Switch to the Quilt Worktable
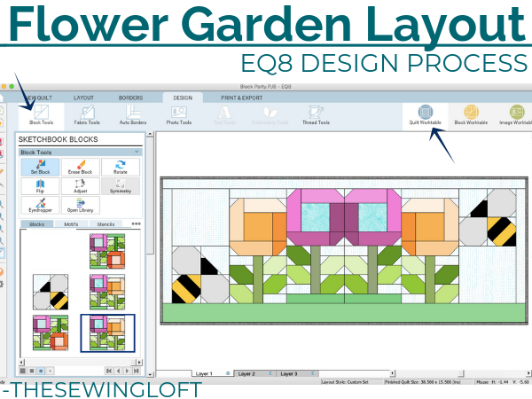The height and width of the screenshot is (399, 532). click(x=425, y=115)
